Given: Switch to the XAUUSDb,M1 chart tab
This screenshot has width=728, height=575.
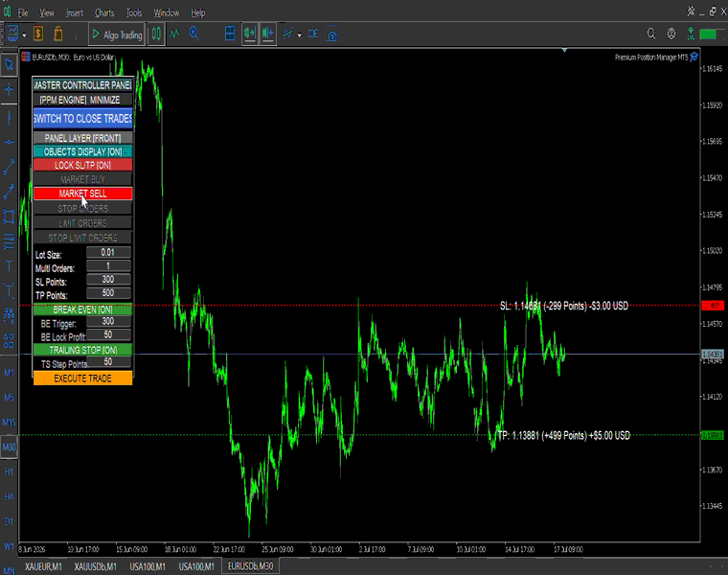Looking at the screenshot, I should 95,566.
